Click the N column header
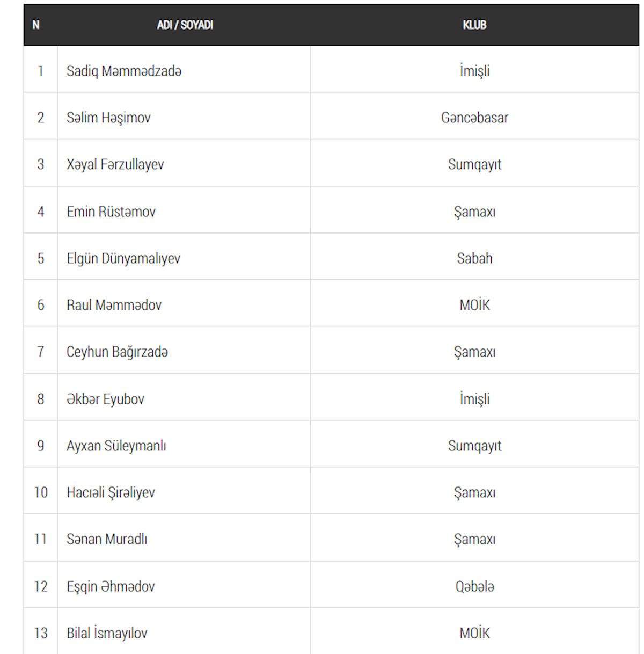Screen dimensions: 644x654 (x=36, y=25)
